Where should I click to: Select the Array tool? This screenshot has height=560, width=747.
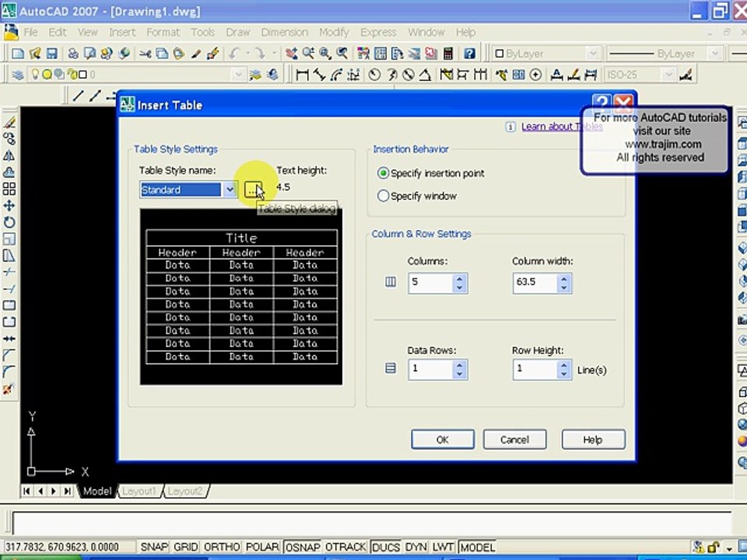(9, 189)
